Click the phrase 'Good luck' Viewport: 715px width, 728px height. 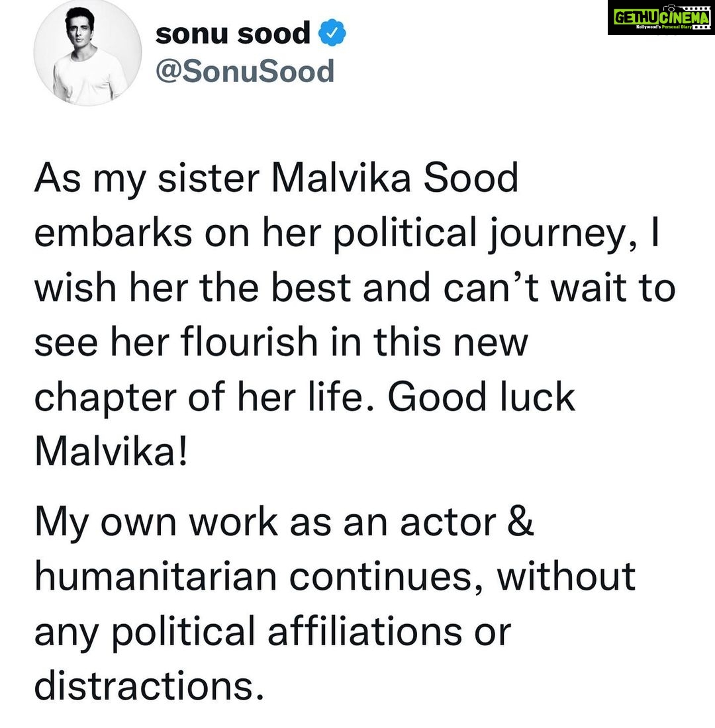coord(481,397)
